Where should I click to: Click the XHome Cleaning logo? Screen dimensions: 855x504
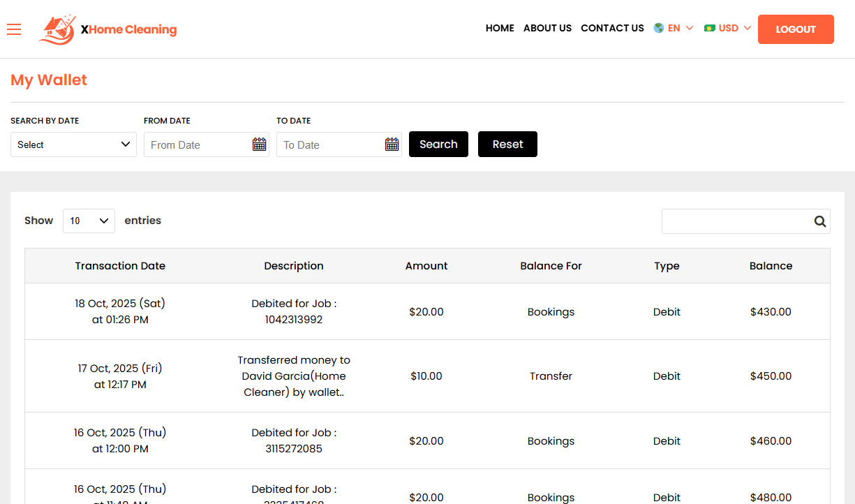(106, 29)
